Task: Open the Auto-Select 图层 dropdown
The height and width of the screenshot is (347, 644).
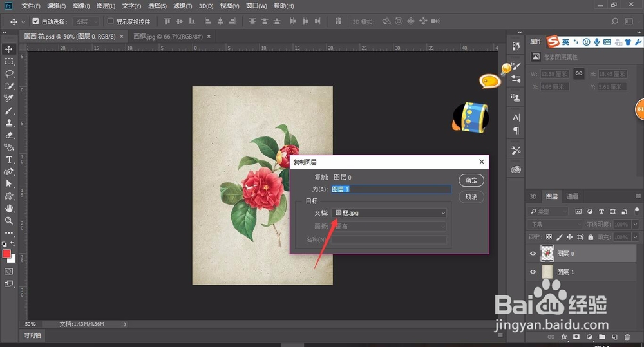Action: pos(86,21)
